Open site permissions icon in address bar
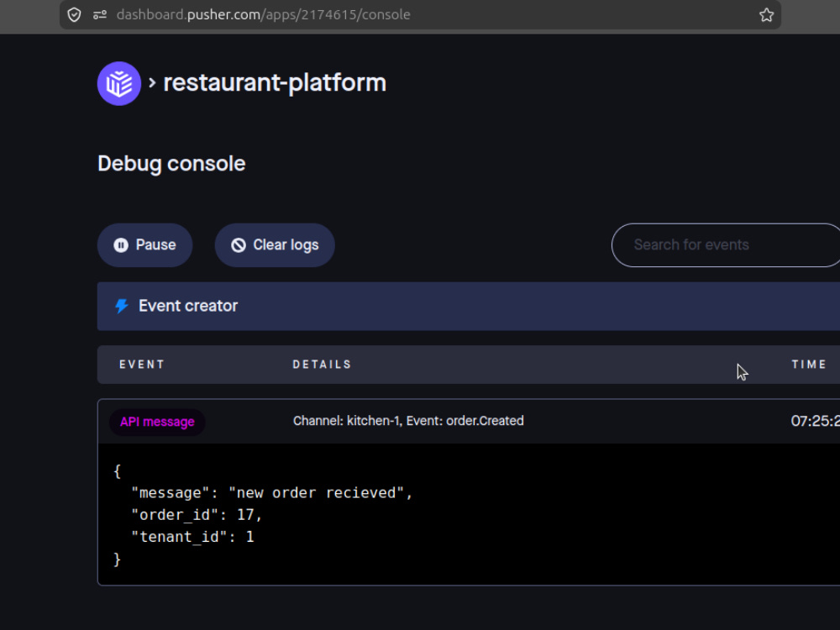840x630 pixels. coord(100,15)
